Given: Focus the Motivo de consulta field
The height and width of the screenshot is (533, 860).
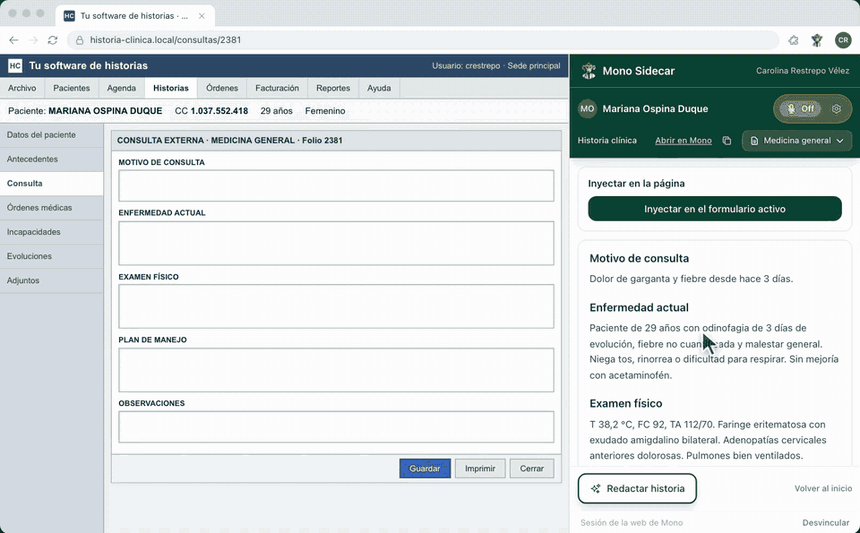Looking at the screenshot, I should 336,185.
